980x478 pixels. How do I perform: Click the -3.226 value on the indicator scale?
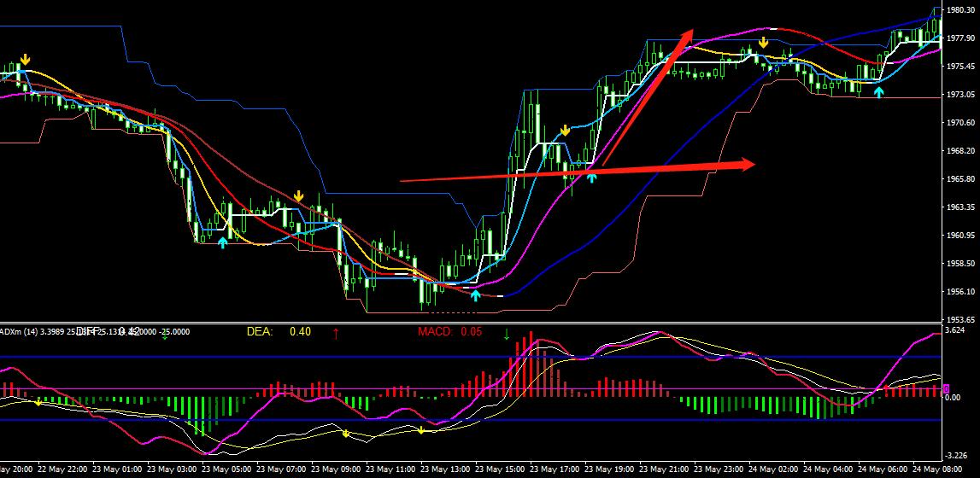958,455
